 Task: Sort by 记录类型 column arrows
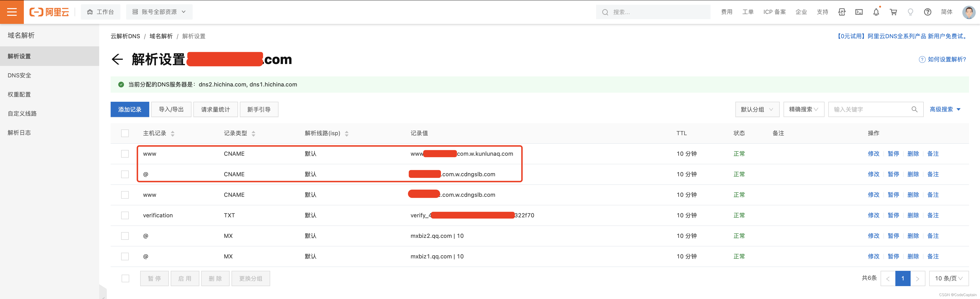(253, 134)
